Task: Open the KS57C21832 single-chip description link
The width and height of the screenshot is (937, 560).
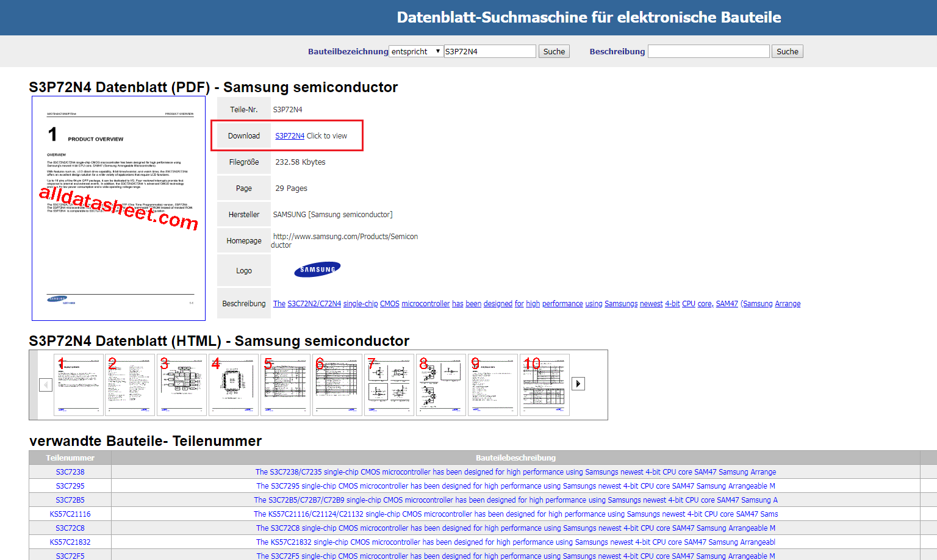Action: (515, 542)
